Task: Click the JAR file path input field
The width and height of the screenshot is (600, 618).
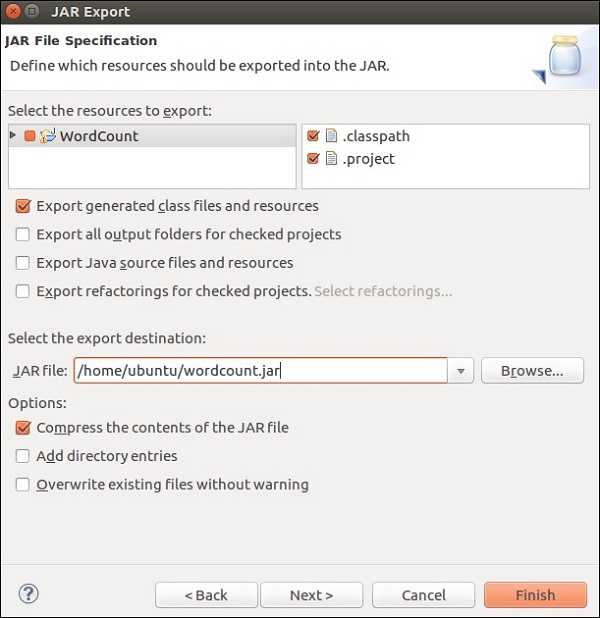Action: click(x=260, y=371)
